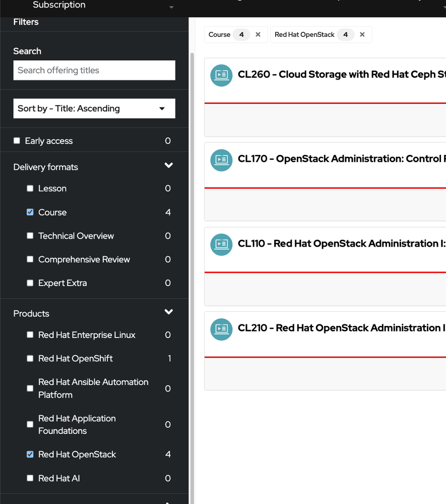Uncheck the Course delivery format
Screen dimensions: 446x504
click(x=30, y=212)
